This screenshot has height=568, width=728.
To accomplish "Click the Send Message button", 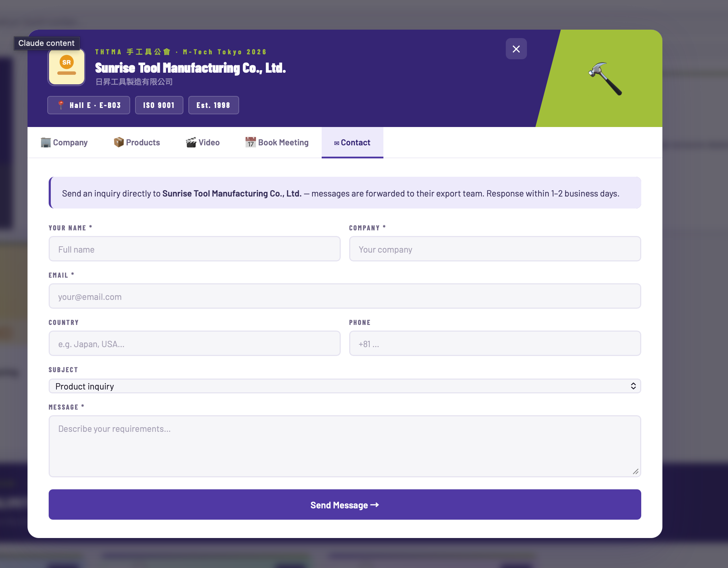I will 345,504.
